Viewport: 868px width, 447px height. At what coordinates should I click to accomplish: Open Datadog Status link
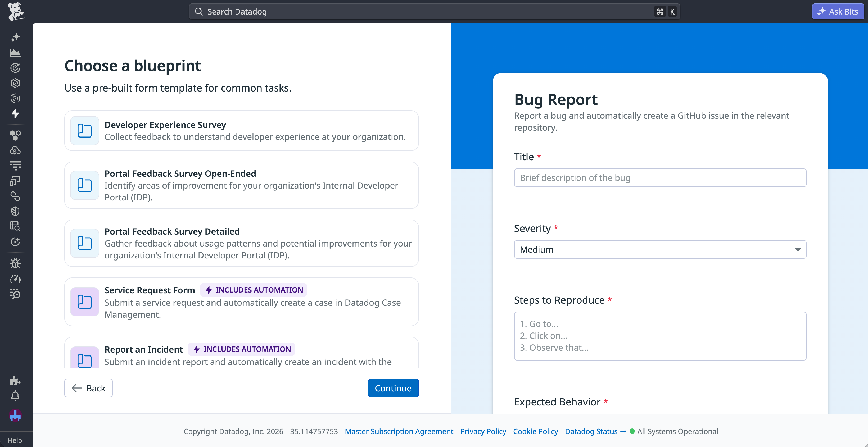click(x=595, y=431)
